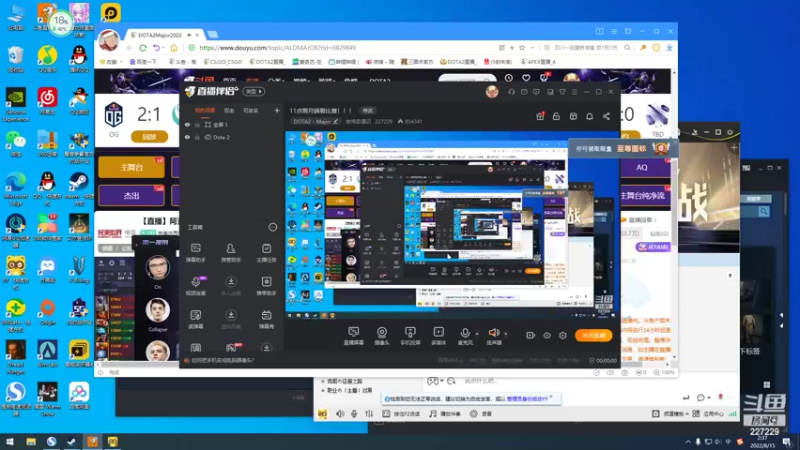The width and height of the screenshot is (800, 450).
Task: Open the 主播任务 tool
Action: [266, 253]
